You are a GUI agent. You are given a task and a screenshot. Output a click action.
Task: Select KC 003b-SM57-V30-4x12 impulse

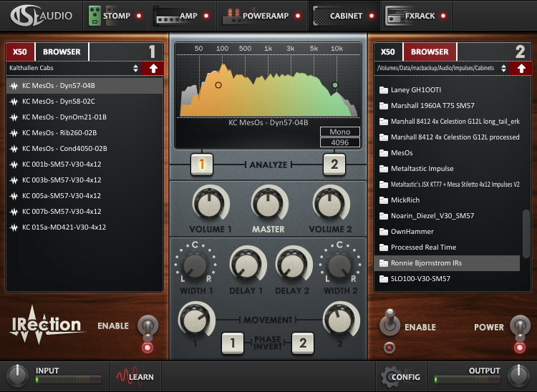click(84, 180)
